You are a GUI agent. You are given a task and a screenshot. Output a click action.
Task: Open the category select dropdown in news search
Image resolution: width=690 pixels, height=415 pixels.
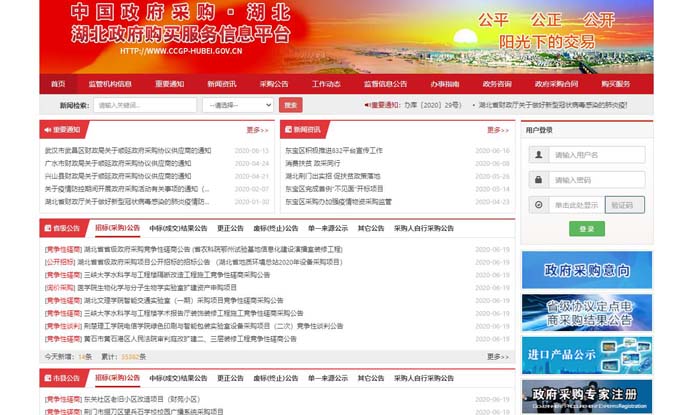click(x=238, y=105)
